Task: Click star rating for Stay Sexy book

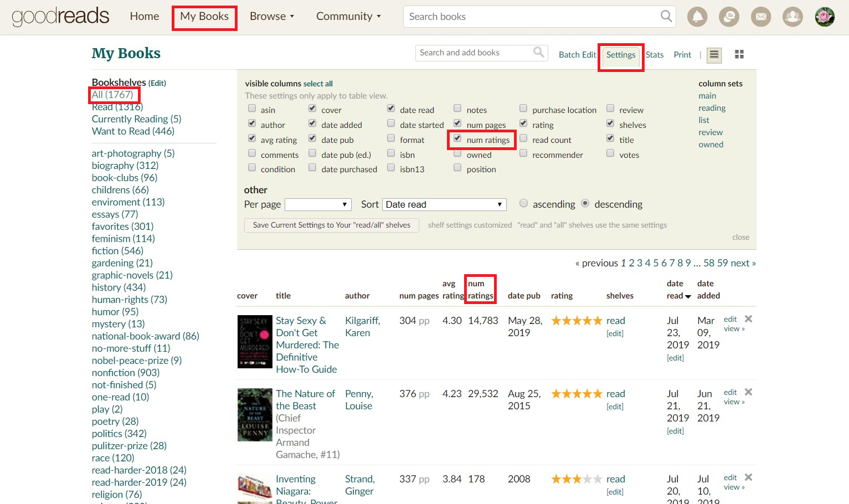Action: 577,321
